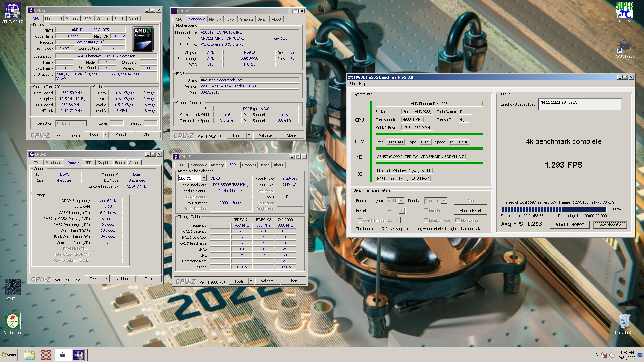644x362 pixels.
Task: Expand Tools arrow in CPU-Z Mainboard window
Action: point(249,135)
